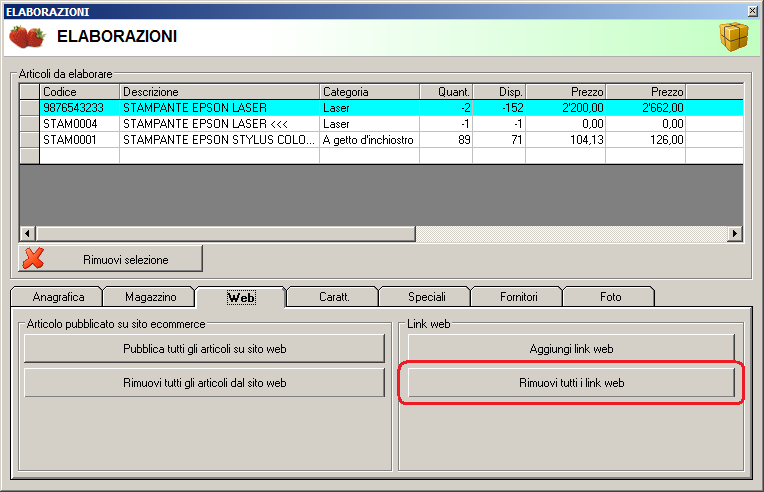Image resolution: width=764 pixels, height=492 pixels.
Task: Click the Laser category in STAM0004 row
Action: (370, 124)
